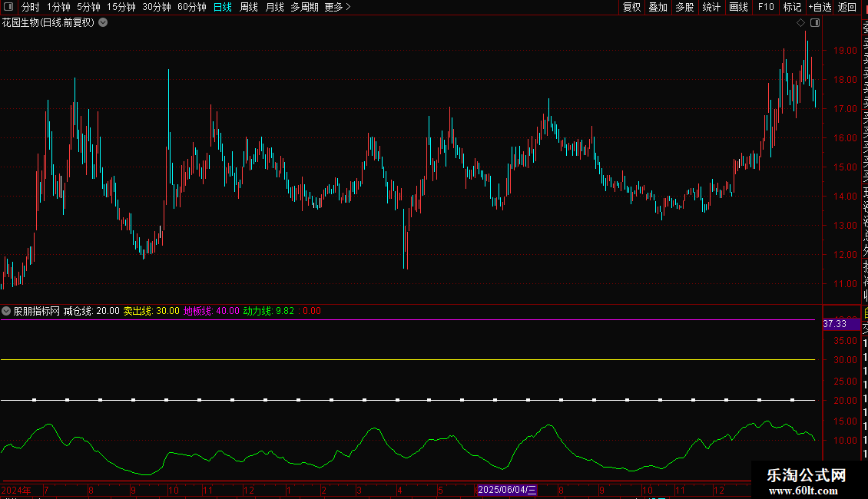Click the panel layout icon at top-left

pyautogui.click(x=8, y=7)
